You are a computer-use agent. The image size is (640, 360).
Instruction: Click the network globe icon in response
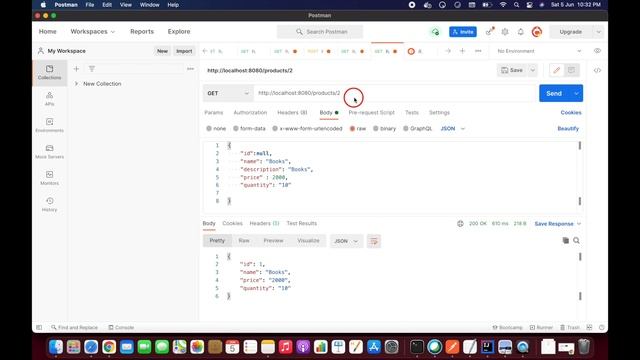tap(460, 224)
